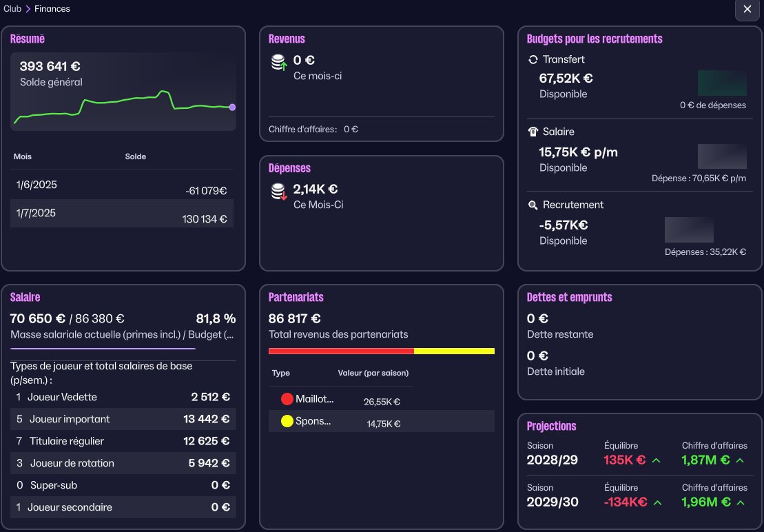
Task: Select the Titulaire régulier salary row
Action: (123, 441)
